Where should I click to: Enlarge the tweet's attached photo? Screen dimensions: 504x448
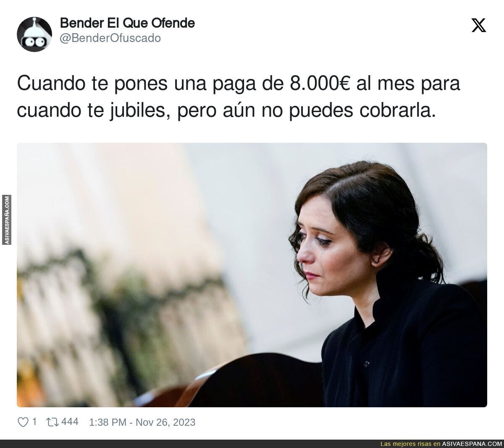coord(252,275)
